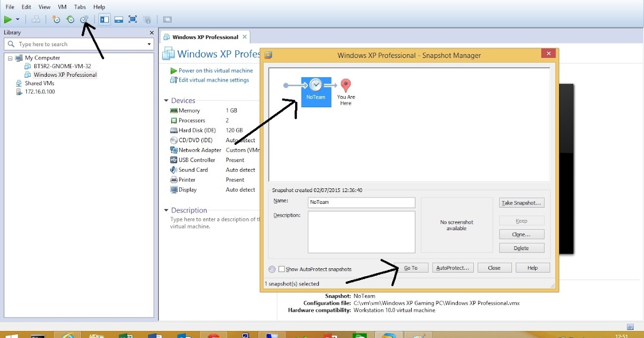Select the NoTeam snapshot node

pyautogui.click(x=316, y=92)
